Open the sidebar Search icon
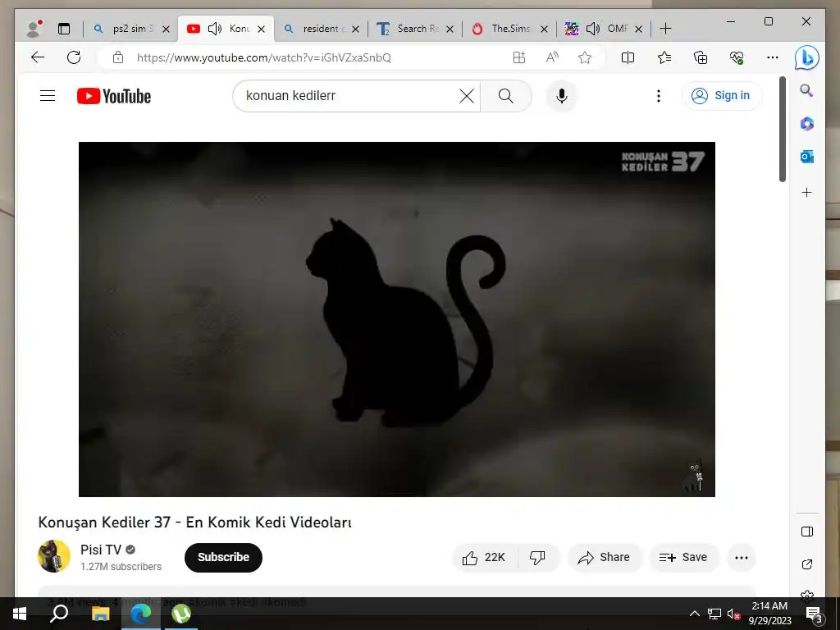This screenshot has height=630, width=840. coord(807,90)
